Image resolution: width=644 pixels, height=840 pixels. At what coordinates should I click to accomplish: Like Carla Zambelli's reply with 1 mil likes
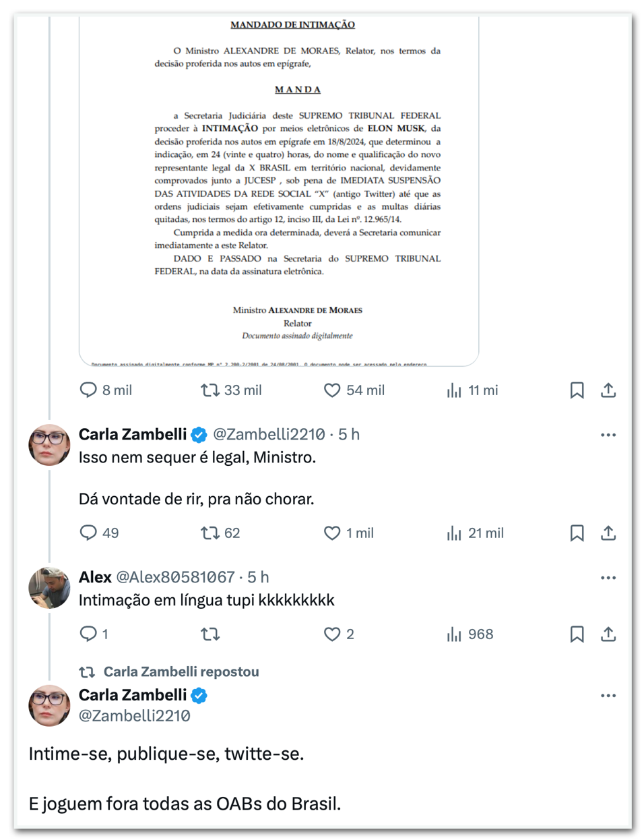tap(332, 533)
